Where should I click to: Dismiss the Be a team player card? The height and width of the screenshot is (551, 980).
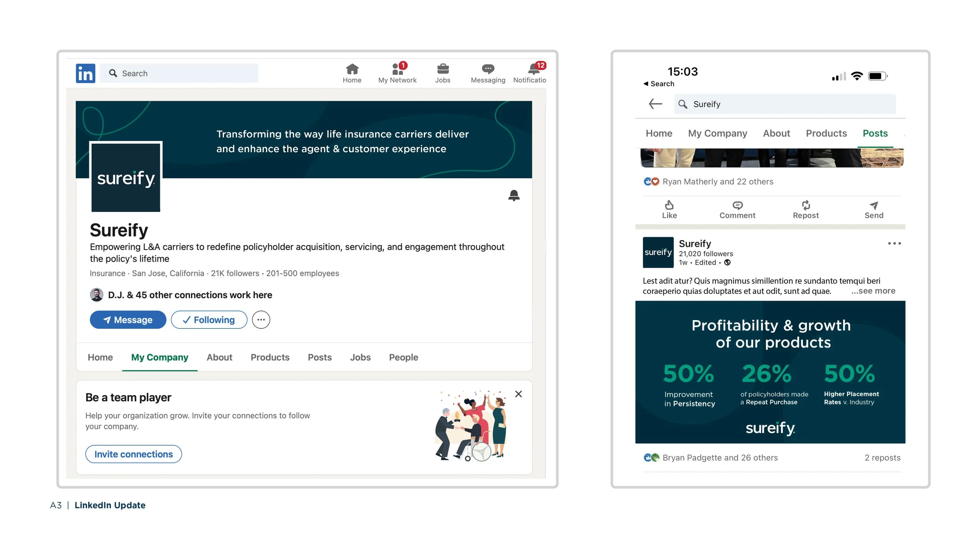tap(518, 394)
